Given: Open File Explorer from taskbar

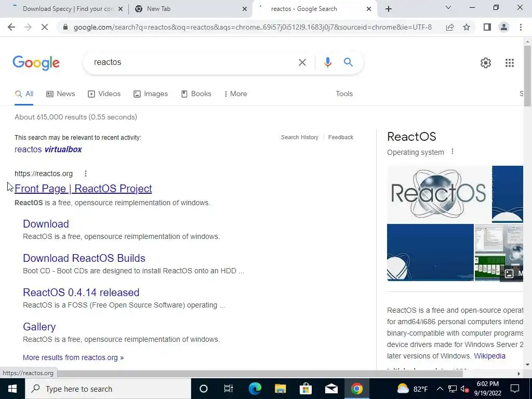Looking at the screenshot, I should coord(280,389).
